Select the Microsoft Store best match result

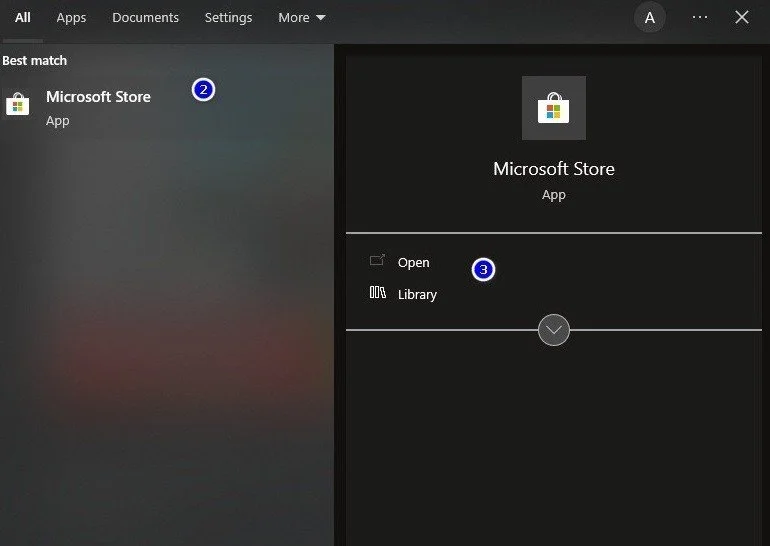(x=167, y=107)
